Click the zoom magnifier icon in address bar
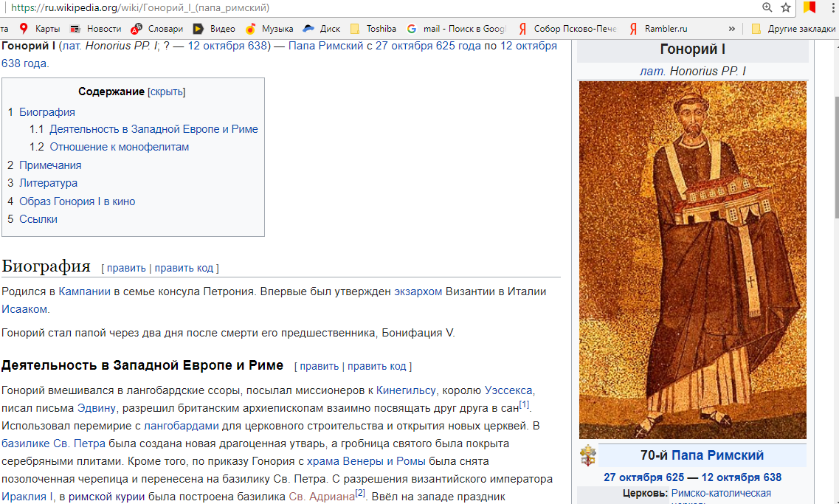The image size is (839, 504). [767, 7]
